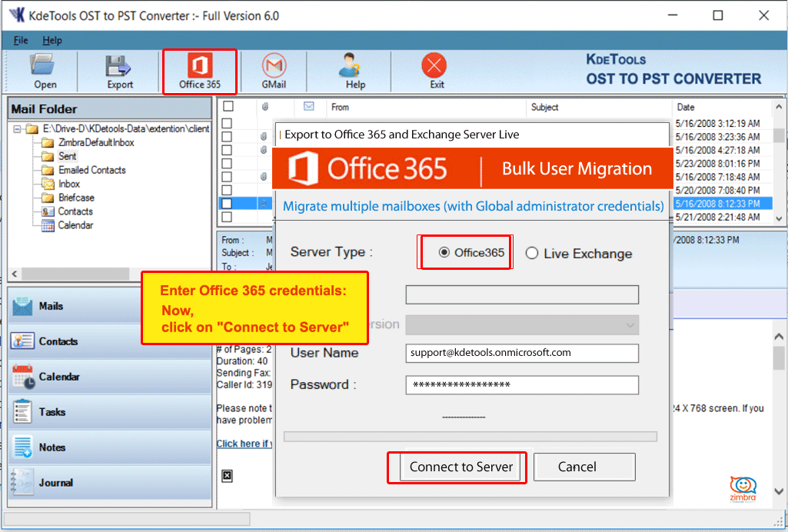Image resolution: width=788 pixels, height=532 pixels.
Task: Check the mail row dated 5/16/2008 7:18:48 AM
Action: click(x=227, y=177)
